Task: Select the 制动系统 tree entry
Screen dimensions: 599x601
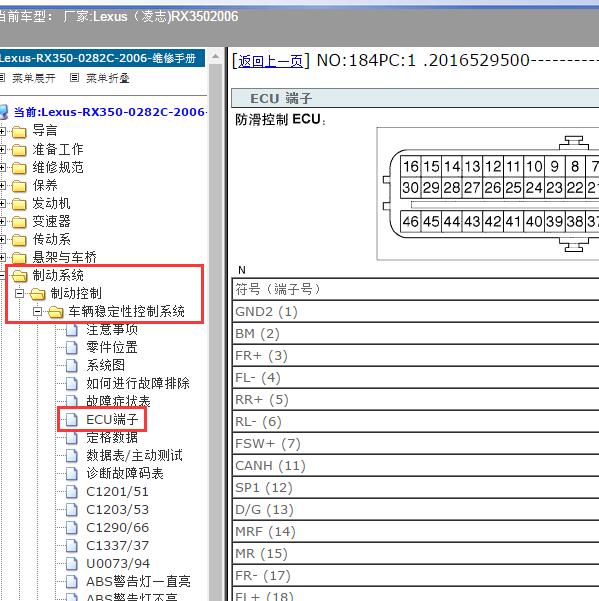Action: coord(58,275)
